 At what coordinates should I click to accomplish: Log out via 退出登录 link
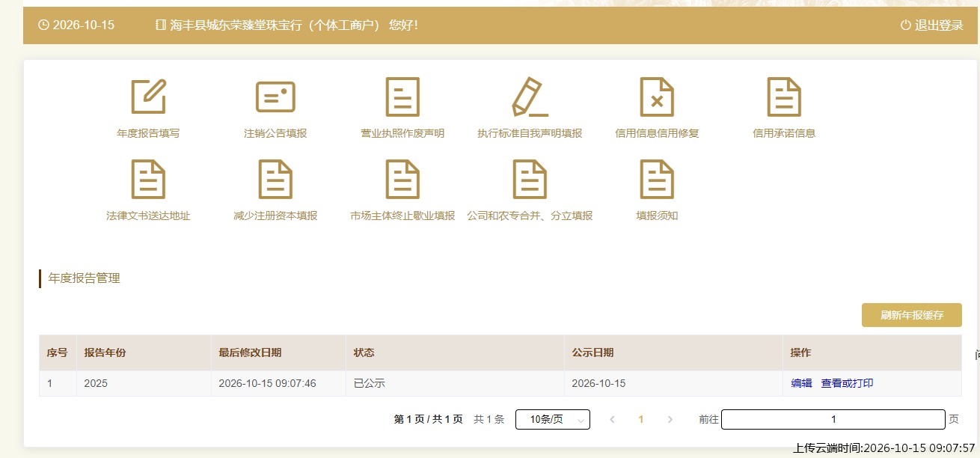click(939, 25)
